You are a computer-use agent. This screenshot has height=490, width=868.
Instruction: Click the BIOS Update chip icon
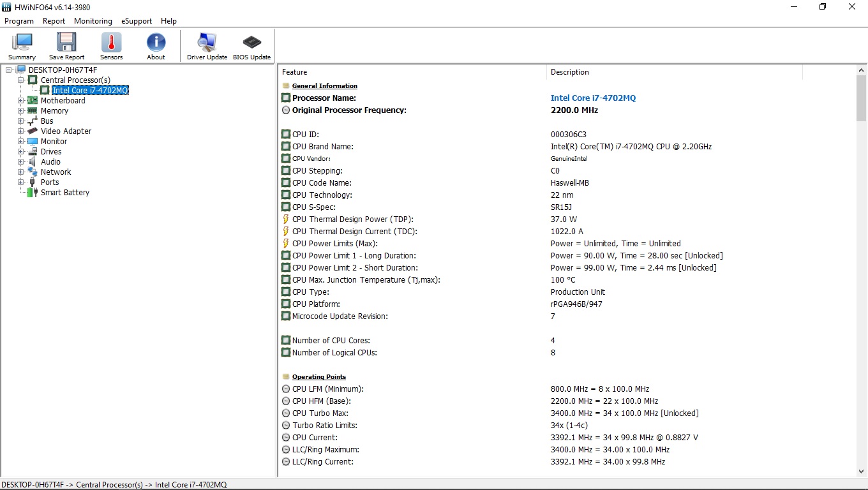tap(251, 47)
